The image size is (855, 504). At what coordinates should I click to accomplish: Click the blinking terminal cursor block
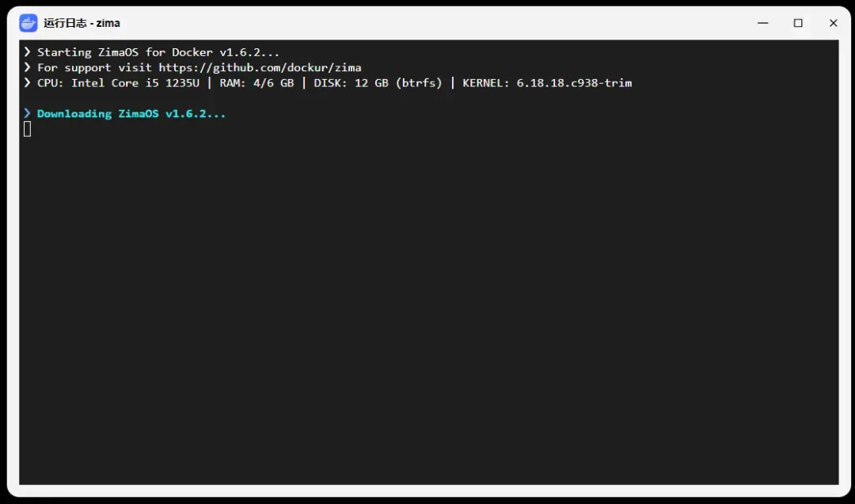pyautogui.click(x=27, y=129)
